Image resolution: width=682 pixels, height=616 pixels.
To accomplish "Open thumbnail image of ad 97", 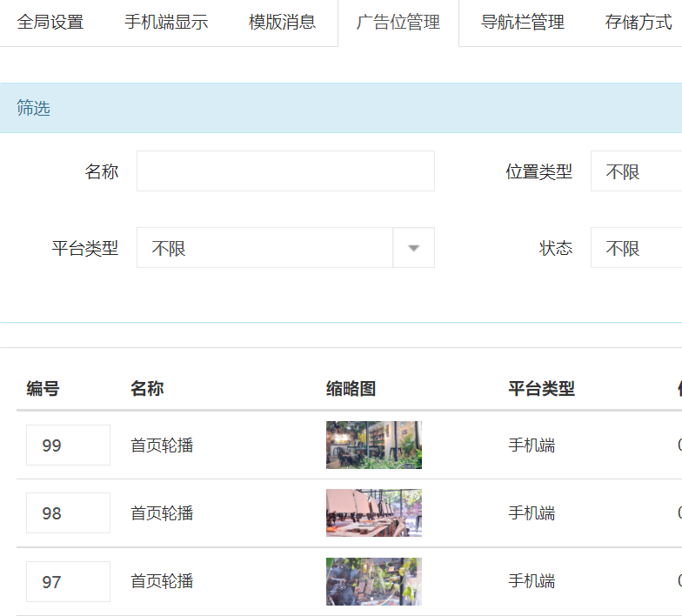I will [374, 581].
